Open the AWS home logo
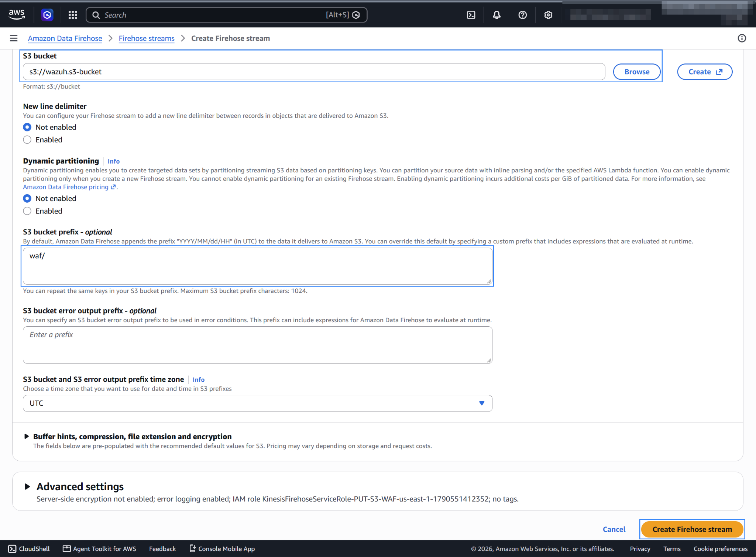This screenshot has height=557, width=756. point(17,15)
